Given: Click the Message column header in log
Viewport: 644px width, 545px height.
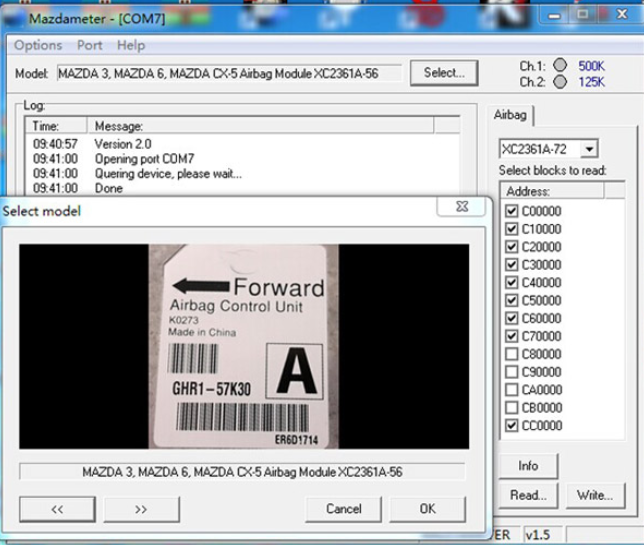Looking at the screenshot, I should click(260, 126).
